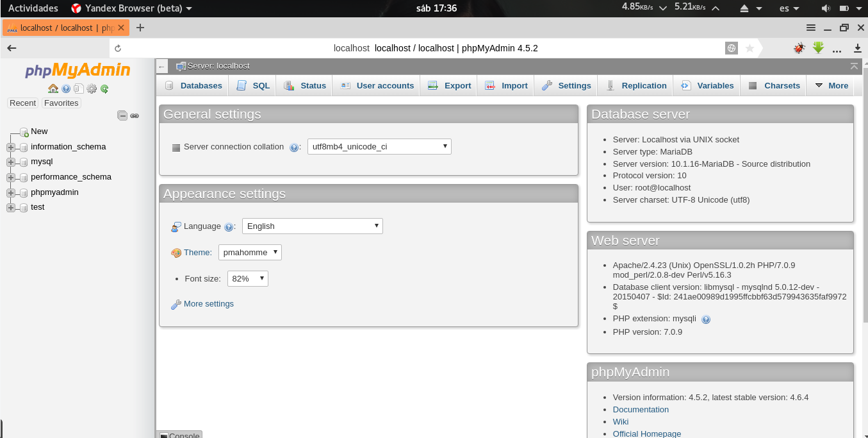Click the Recent button in sidebar

coord(23,103)
